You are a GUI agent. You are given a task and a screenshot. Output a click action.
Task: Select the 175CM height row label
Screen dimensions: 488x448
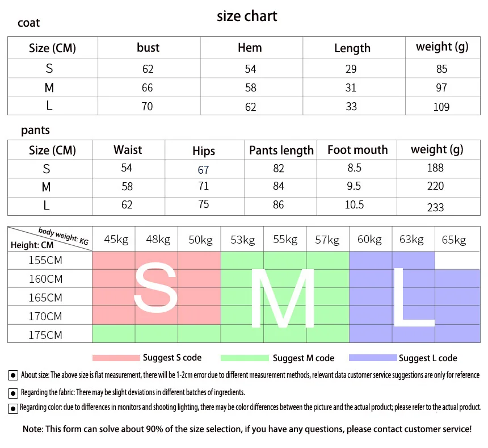(45, 335)
